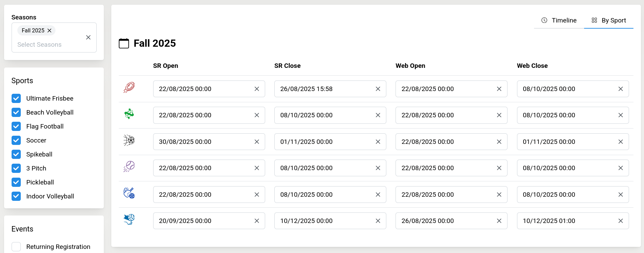
Task: Click the SR Open column header
Action: pyautogui.click(x=165, y=66)
